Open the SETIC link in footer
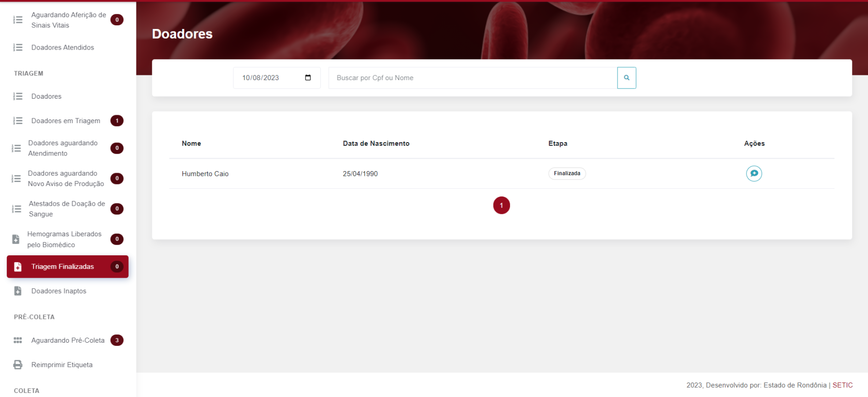Image resolution: width=868 pixels, height=397 pixels. pyautogui.click(x=842, y=385)
